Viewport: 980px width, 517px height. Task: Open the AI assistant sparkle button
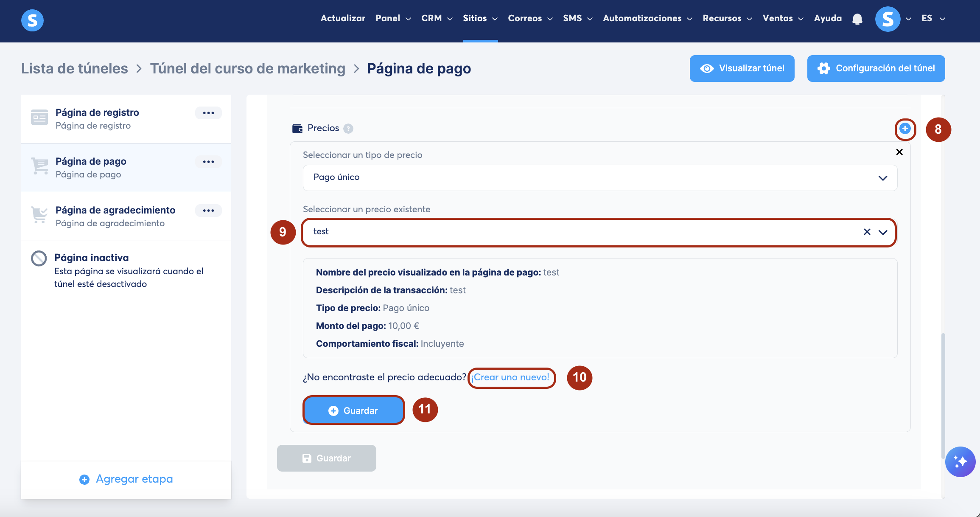(x=960, y=461)
